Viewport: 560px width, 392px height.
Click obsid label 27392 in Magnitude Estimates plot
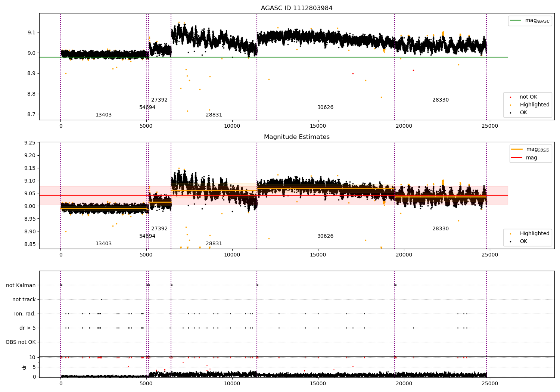pos(159,229)
